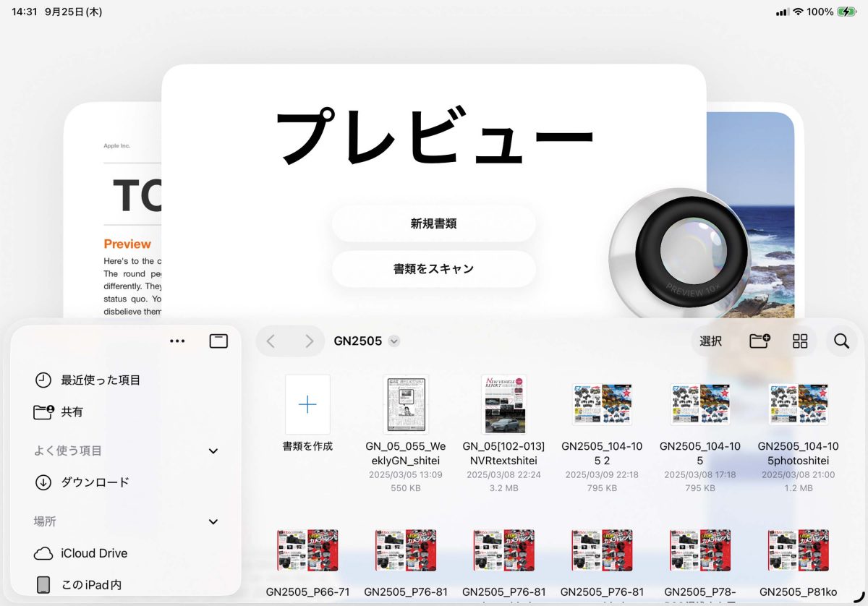The height and width of the screenshot is (606, 868).
Task: Switch to the grid view layout icon
Action: pos(800,341)
